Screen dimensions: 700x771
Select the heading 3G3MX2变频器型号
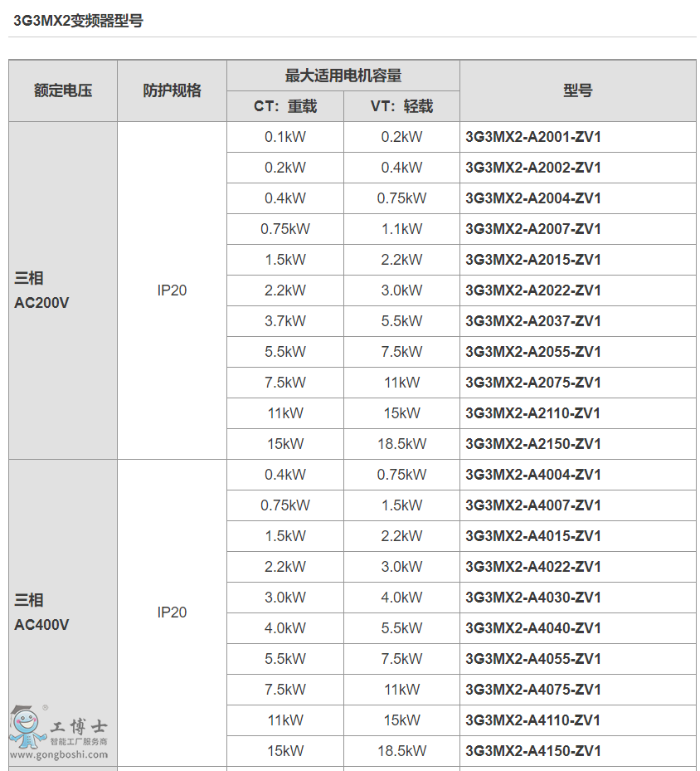[78, 21]
